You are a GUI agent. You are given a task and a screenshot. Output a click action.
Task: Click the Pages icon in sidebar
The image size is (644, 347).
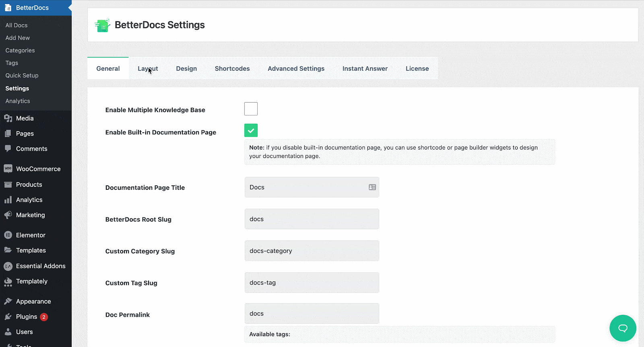coord(8,133)
